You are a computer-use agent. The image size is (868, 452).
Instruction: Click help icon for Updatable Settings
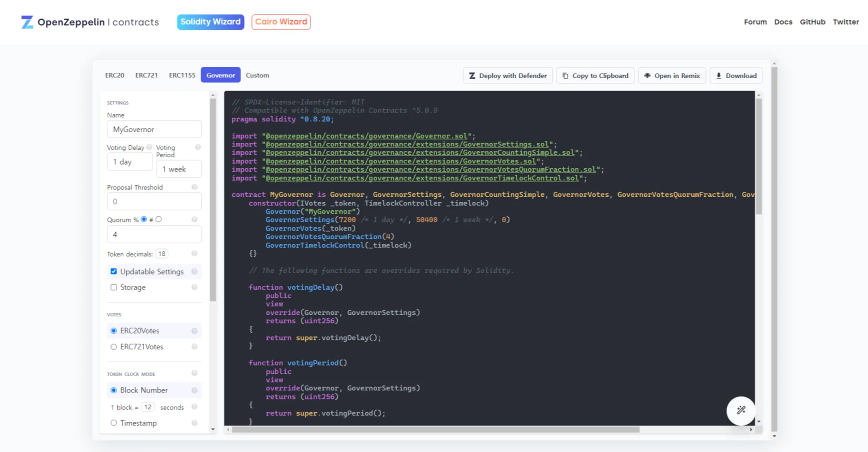pos(194,272)
